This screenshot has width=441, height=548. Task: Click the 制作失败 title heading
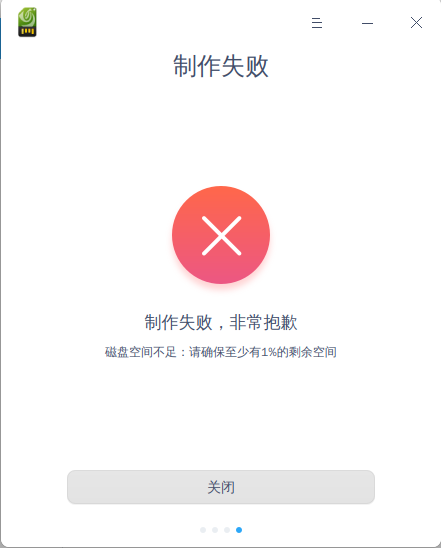pyautogui.click(x=221, y=66)
